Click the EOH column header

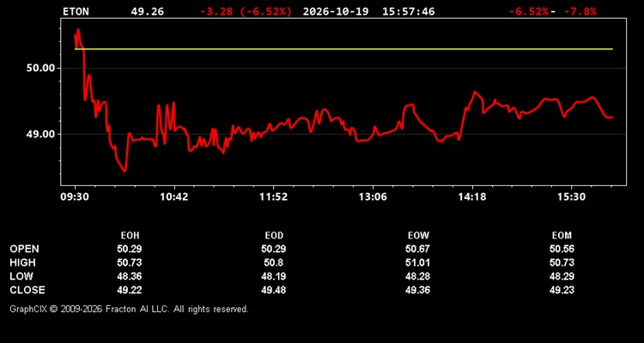[x=130, y=236]
